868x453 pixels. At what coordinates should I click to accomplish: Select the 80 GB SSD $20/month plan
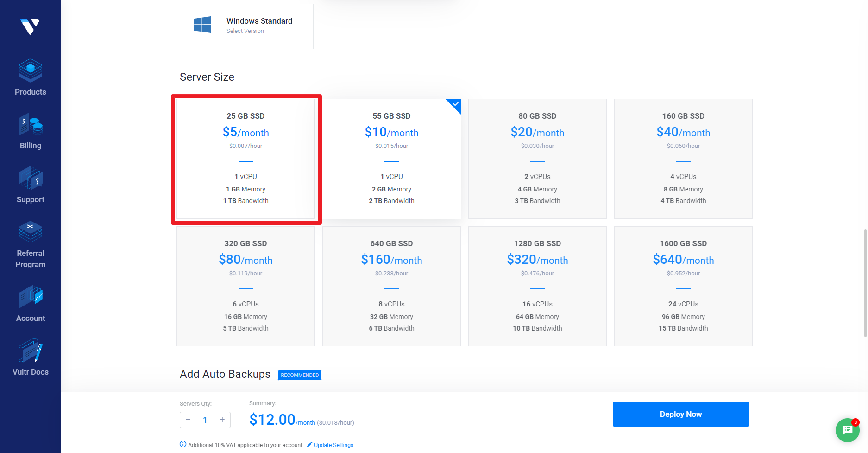click(537, 159)
